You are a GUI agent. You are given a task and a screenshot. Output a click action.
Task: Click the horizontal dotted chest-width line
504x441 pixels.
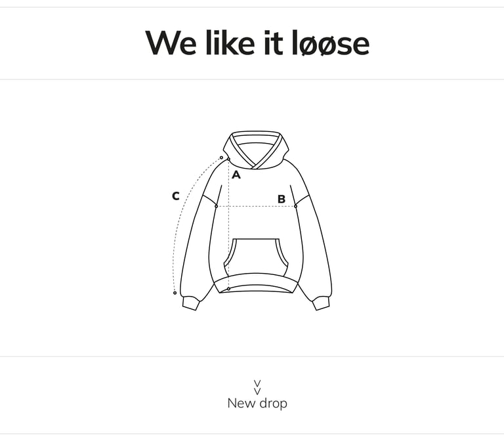click(256, 206)
